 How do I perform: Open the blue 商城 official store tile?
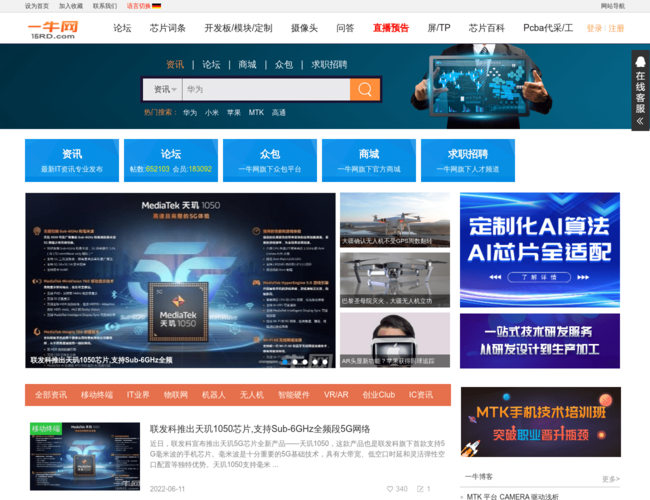(369, 160)
